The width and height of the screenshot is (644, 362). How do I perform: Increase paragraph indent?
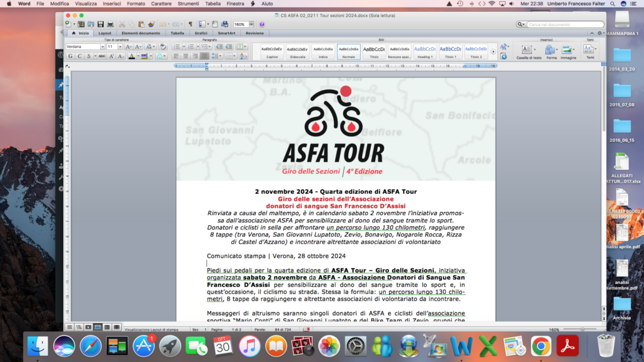pos(228,47)
